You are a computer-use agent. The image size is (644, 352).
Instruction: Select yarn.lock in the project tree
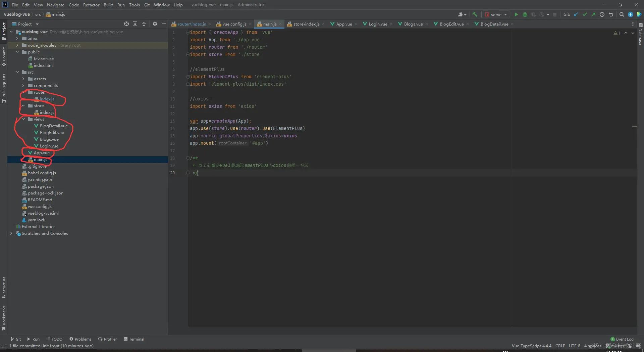point(37,220)
